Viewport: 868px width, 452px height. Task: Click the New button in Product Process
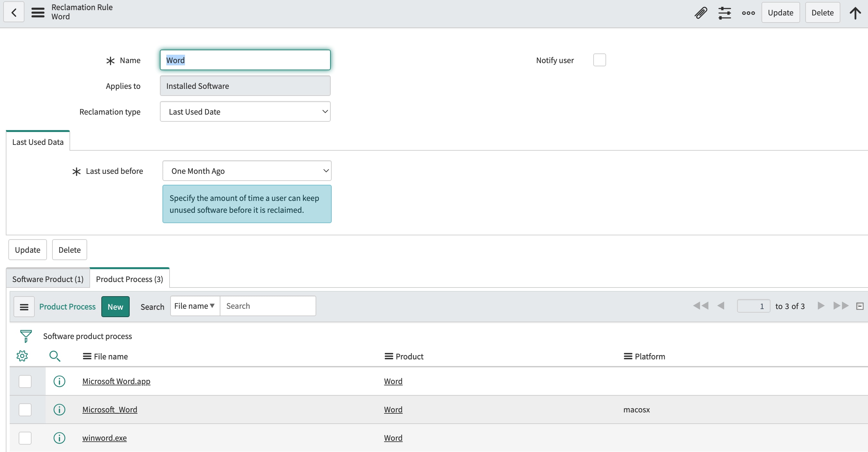point(115,307)
